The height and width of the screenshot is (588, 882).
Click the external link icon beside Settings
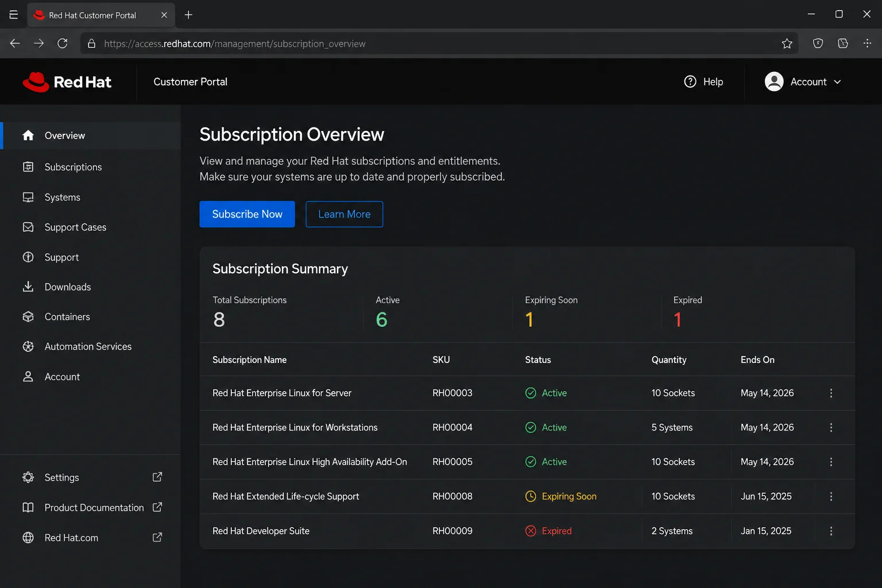[157, 477]
